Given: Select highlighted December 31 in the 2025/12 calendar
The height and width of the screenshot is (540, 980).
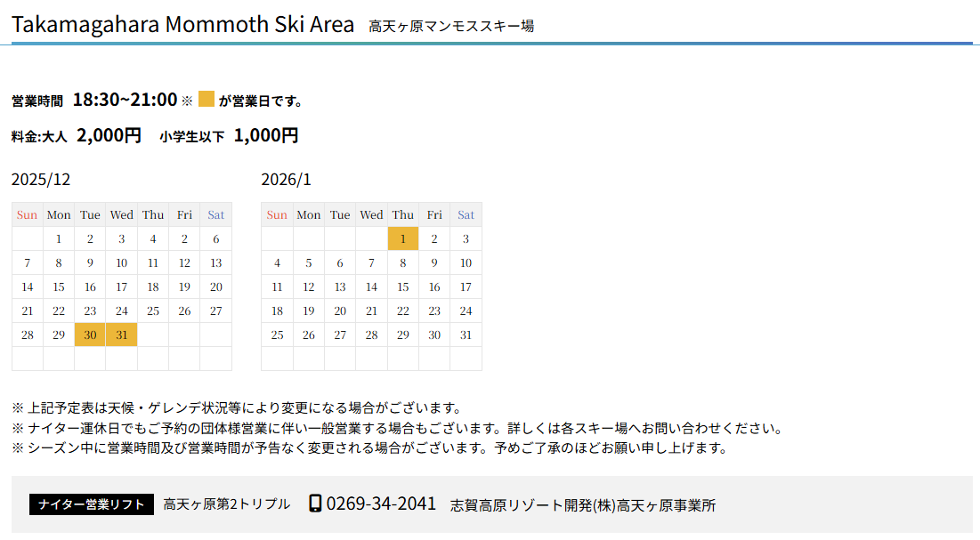Looking at the screenshot, I should [122, 334].
